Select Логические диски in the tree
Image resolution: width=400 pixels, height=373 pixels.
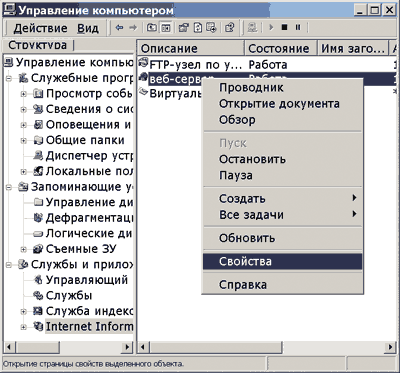click(89, 233)
